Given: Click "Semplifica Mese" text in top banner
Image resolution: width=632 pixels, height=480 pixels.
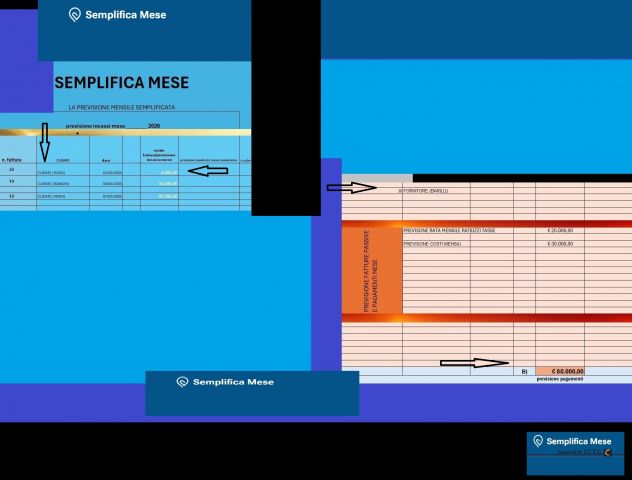Looking at the screenshot, I should click(x=126, y=15).
